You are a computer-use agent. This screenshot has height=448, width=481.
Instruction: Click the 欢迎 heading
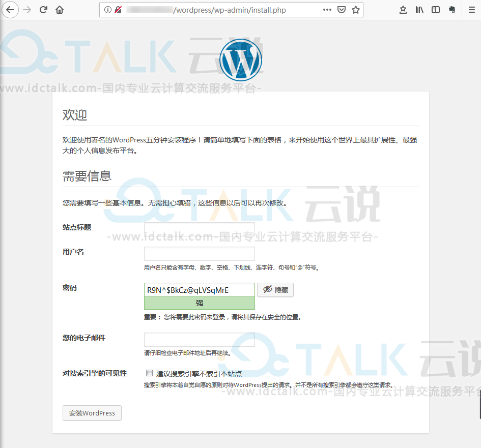tap(75, 115)
